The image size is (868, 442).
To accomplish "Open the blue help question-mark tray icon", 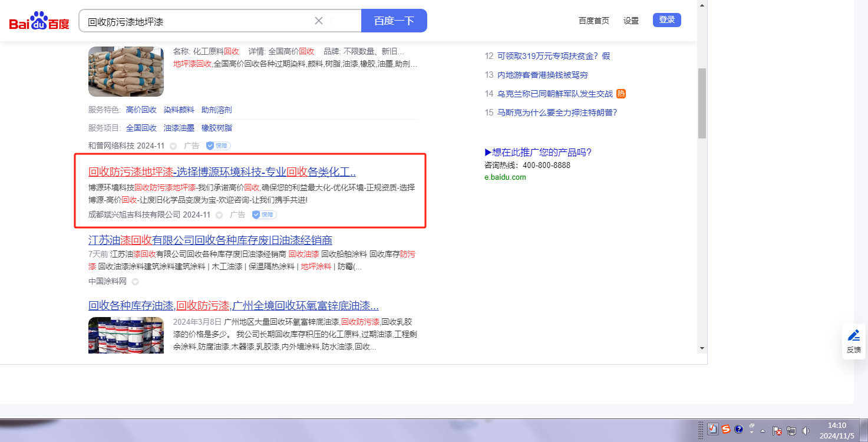I will tap(739, 429).
